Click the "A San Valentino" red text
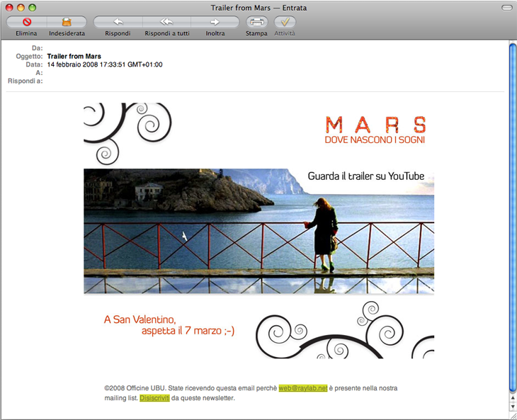The width and height of the screenshot is (517, 420). click(140, 319)
